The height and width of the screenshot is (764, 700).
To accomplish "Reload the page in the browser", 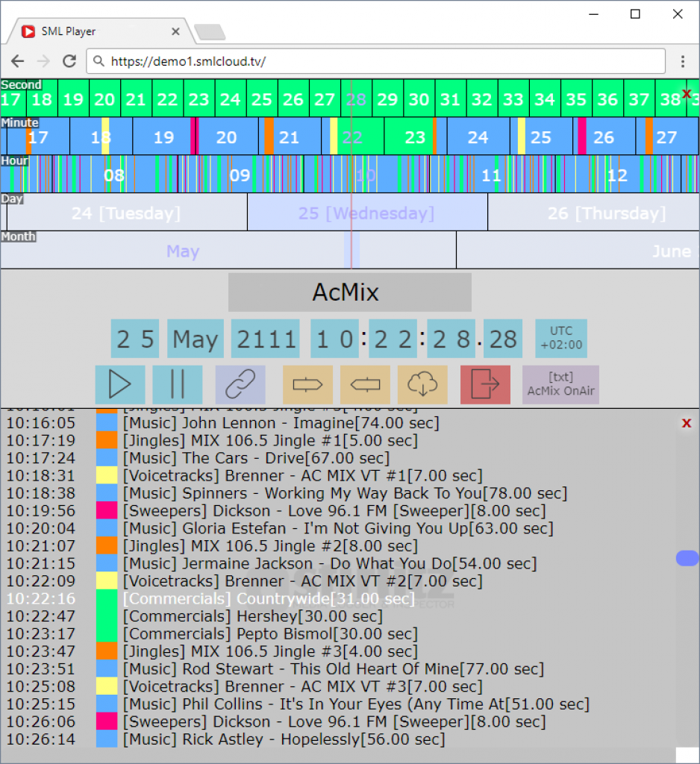I will (69, 61).
